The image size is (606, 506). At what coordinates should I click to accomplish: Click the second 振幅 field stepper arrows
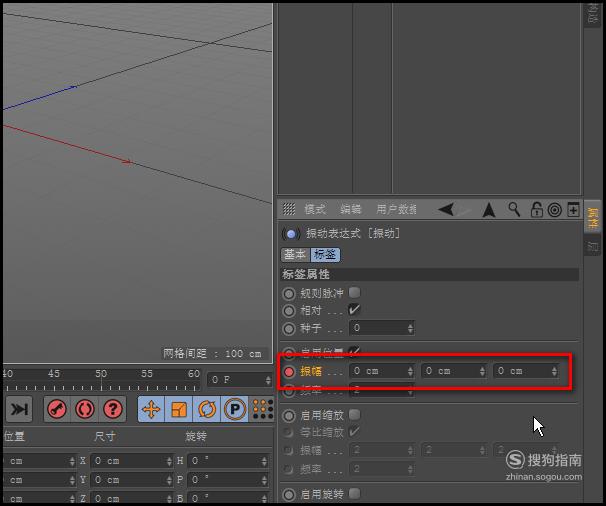[x=482, y=371]
